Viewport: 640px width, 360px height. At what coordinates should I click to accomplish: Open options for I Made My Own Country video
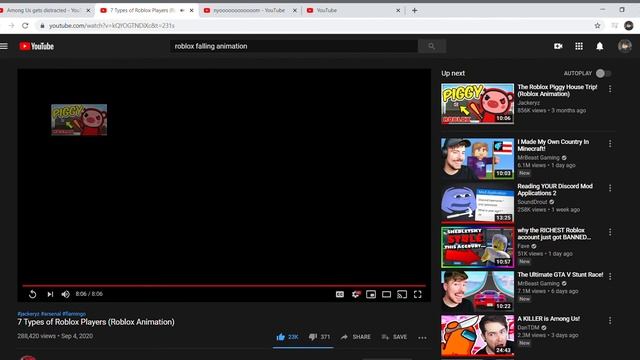tap(610, 144)
